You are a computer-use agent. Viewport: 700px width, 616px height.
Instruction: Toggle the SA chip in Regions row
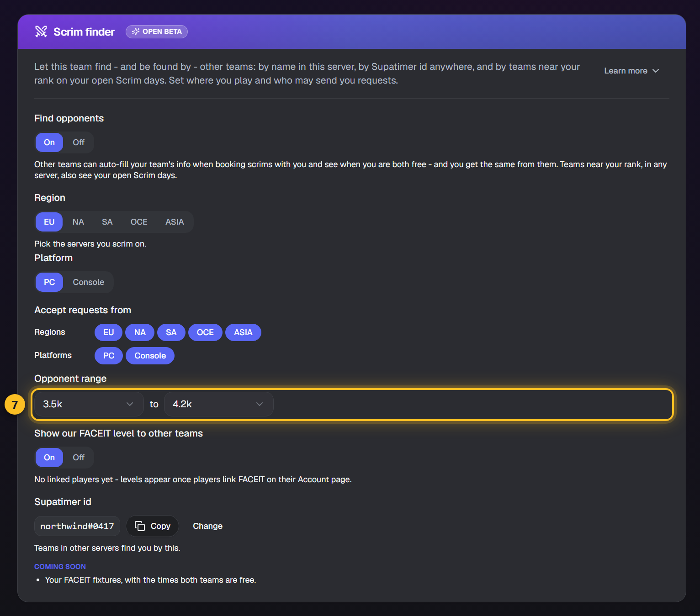coord(171,332)
